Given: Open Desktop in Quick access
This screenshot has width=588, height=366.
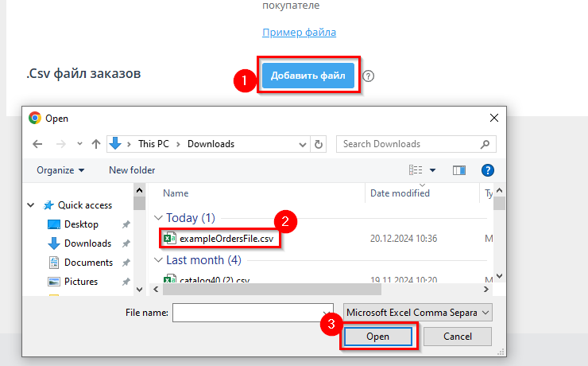Looking at the screenshot, I should click(81, 224).
